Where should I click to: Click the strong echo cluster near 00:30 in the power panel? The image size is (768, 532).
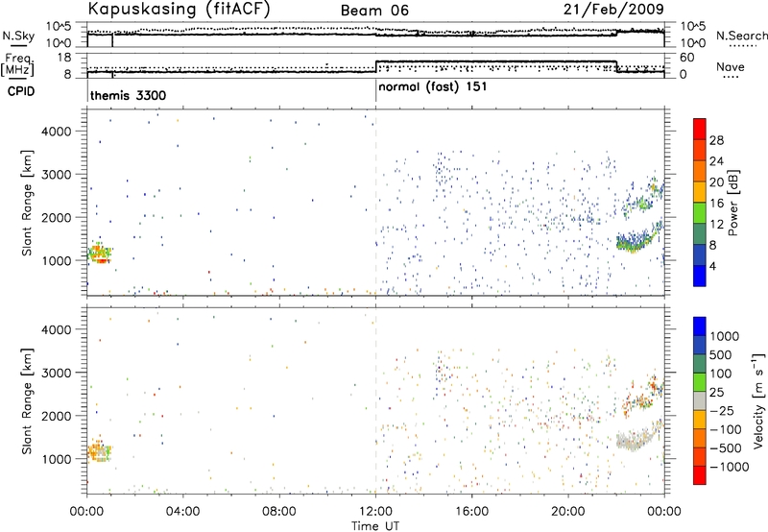[x=100, y=254]
